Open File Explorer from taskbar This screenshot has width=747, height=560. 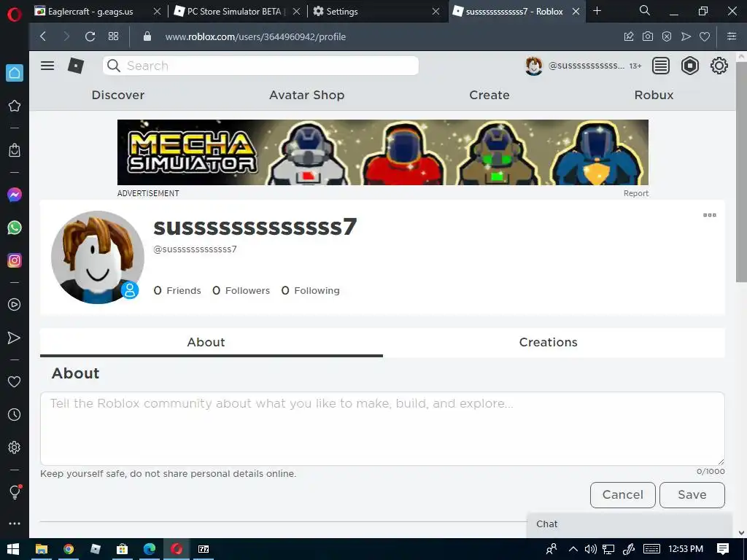42,549
